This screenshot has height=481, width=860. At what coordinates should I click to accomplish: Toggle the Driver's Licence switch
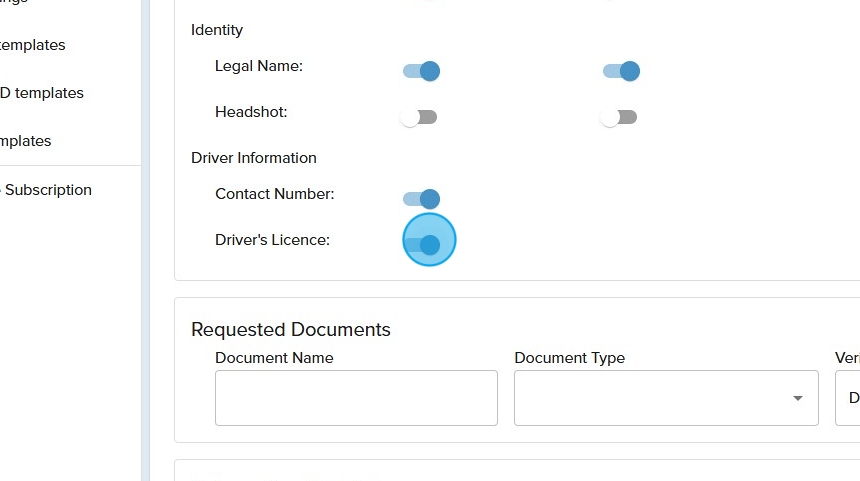tap(423, 245)
